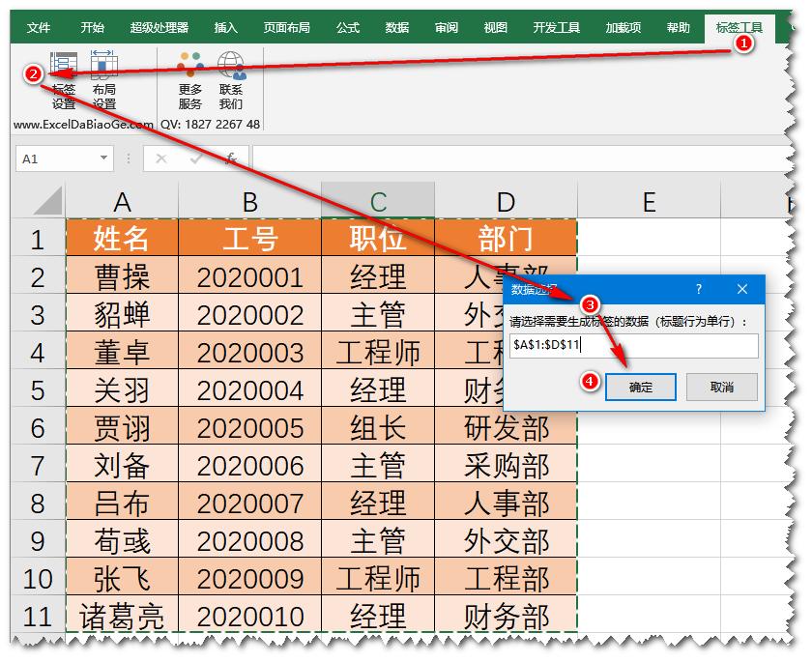Select cell containing 诸葛亮
This screenshot has width=812, height=662.
pos(122,616)
